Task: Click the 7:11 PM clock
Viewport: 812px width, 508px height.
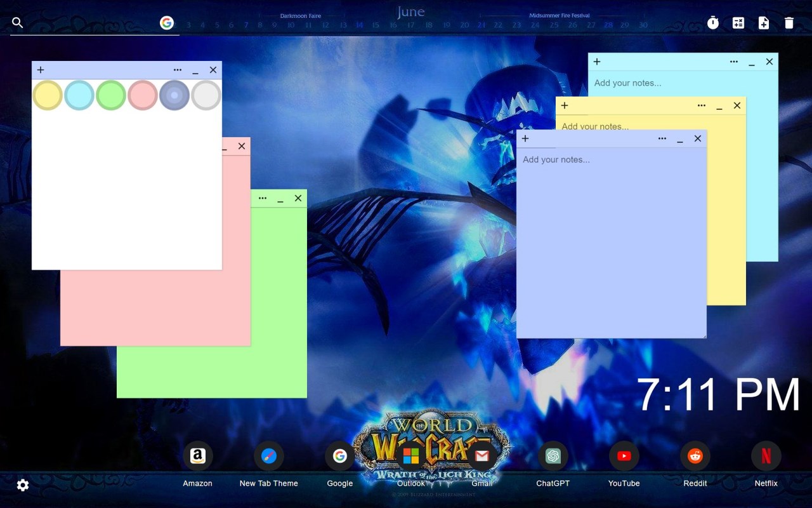Action: 718,395
